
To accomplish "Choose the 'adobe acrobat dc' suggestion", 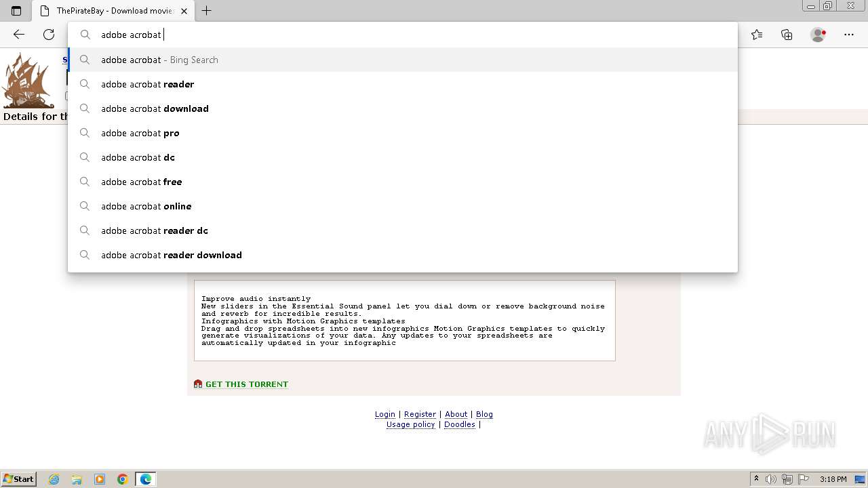I will 403,157.
